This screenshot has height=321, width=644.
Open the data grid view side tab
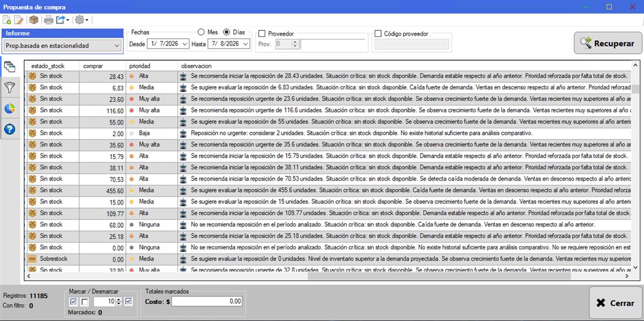click(x=9, y=67)
